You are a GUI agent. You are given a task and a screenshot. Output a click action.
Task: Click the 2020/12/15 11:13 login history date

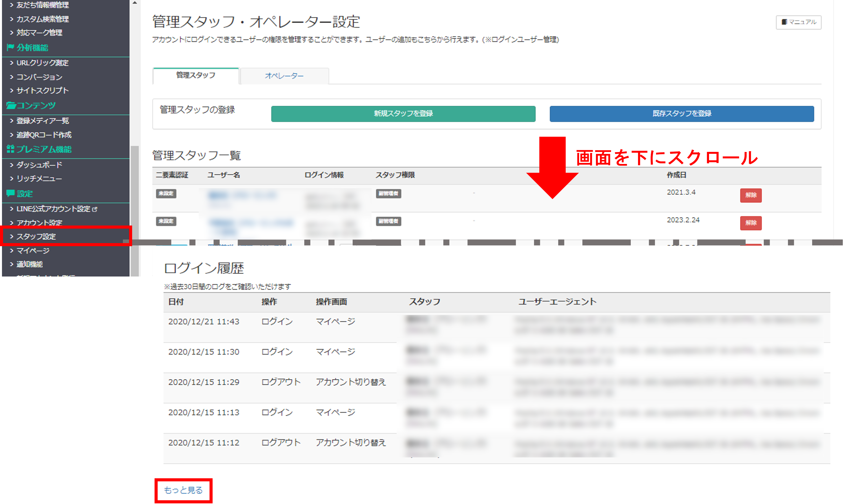204,413
